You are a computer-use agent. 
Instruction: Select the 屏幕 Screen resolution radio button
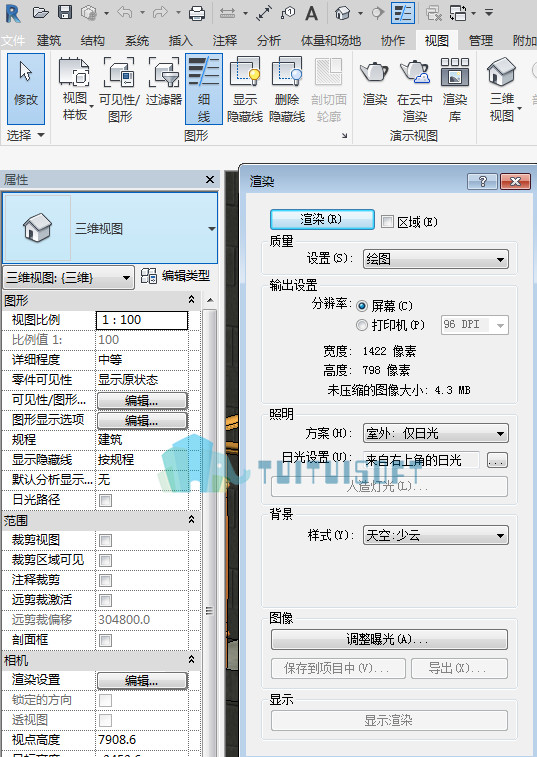click(362, 306)
